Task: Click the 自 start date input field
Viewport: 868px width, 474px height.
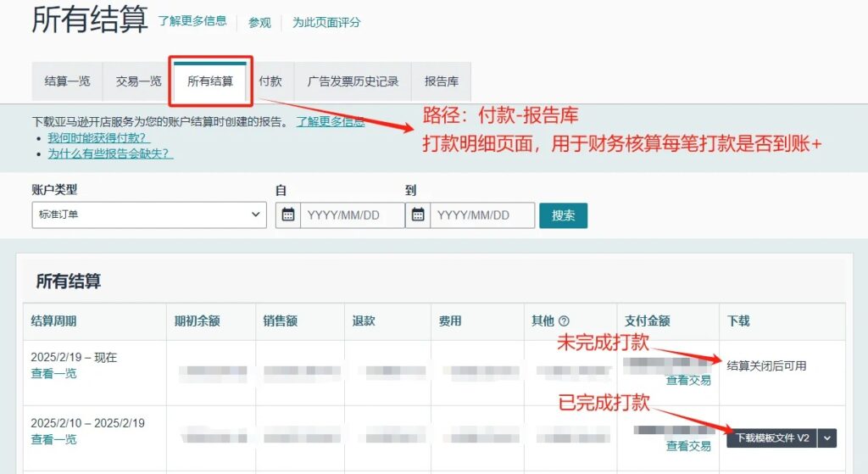Action: [x=352, y=215]
